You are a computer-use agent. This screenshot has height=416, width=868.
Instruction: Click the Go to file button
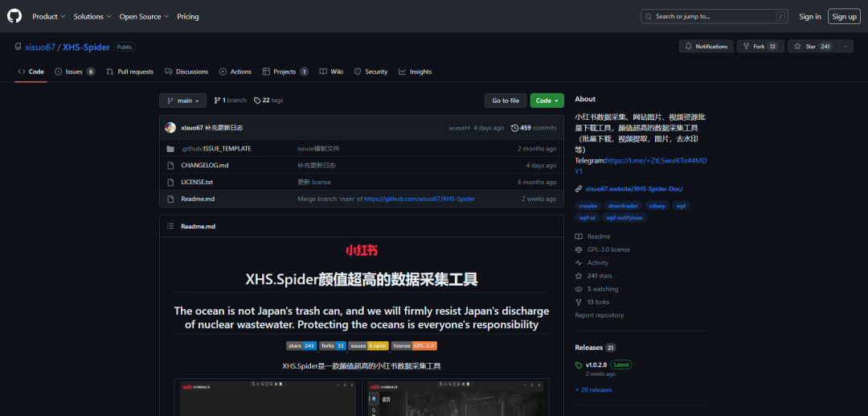pos(506,101)
